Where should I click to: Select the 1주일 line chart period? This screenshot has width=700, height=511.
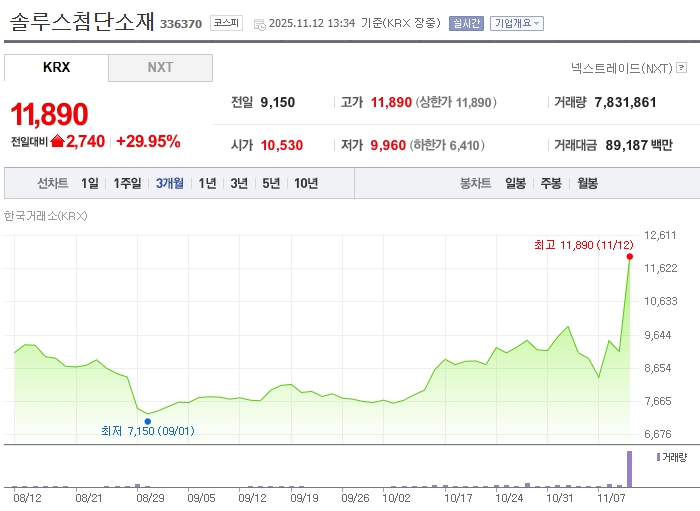[127, 183]
